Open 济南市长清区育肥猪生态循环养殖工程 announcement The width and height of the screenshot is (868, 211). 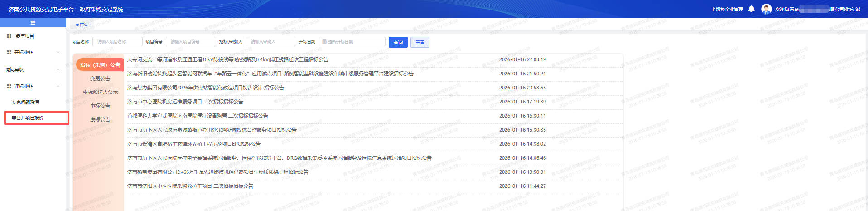point(194,144)
